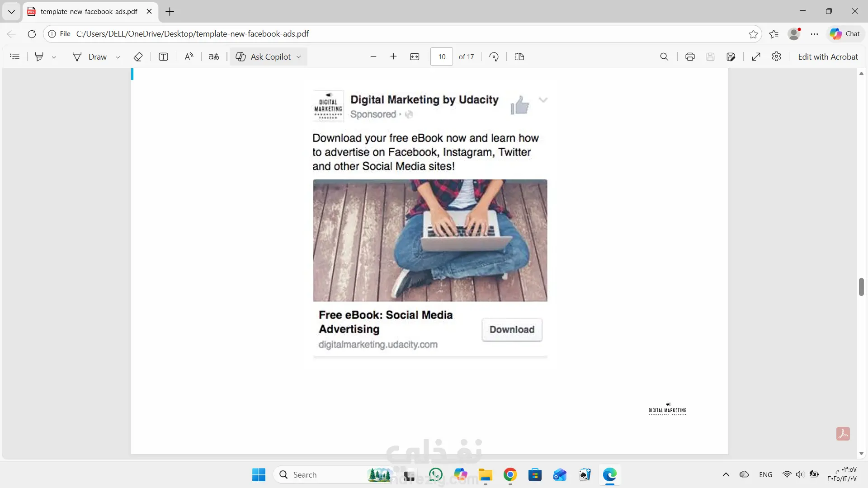Click the Rotate page icon

(x=494, y=57)
